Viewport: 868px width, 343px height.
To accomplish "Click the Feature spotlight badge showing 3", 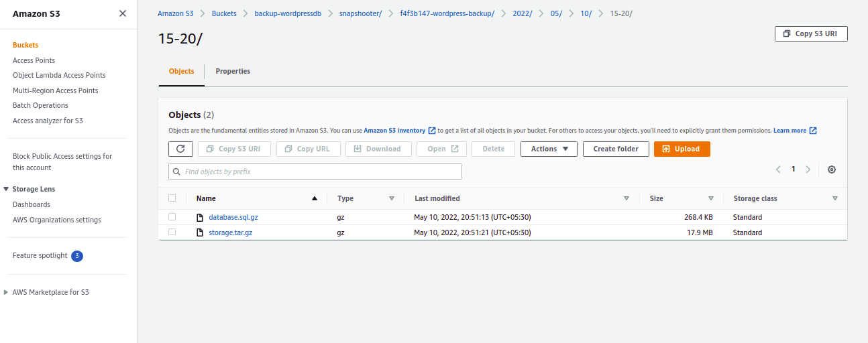I will 77,256.
